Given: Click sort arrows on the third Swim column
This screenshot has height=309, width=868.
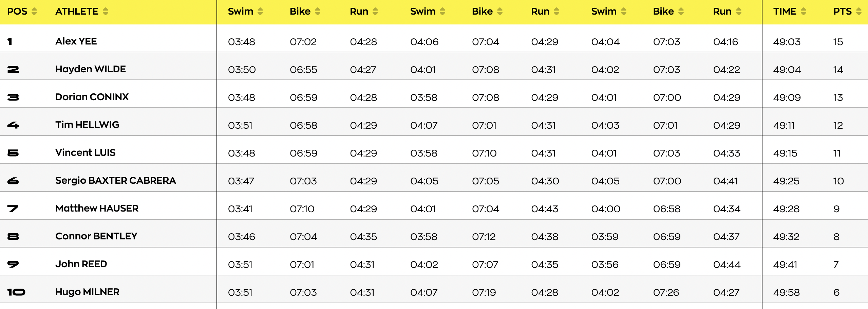Looking at the screenshot, I should tap(624, 12).
